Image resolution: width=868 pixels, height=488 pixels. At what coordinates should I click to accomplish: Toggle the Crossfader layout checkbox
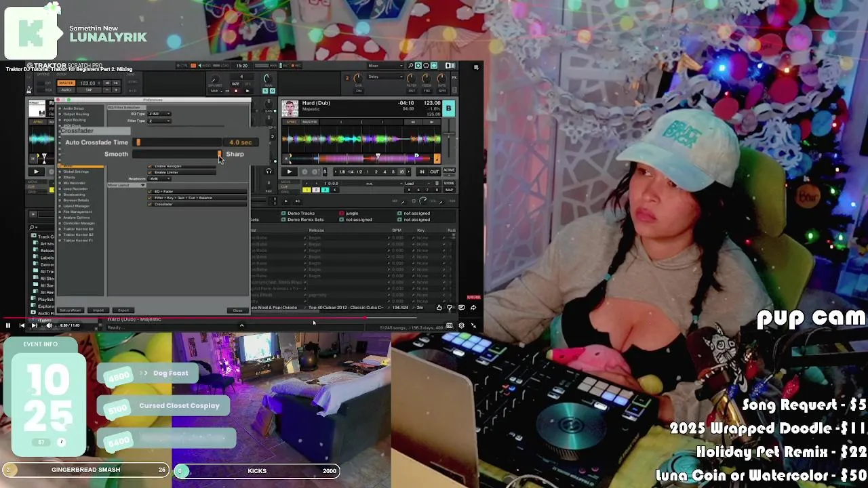[150, 204]
